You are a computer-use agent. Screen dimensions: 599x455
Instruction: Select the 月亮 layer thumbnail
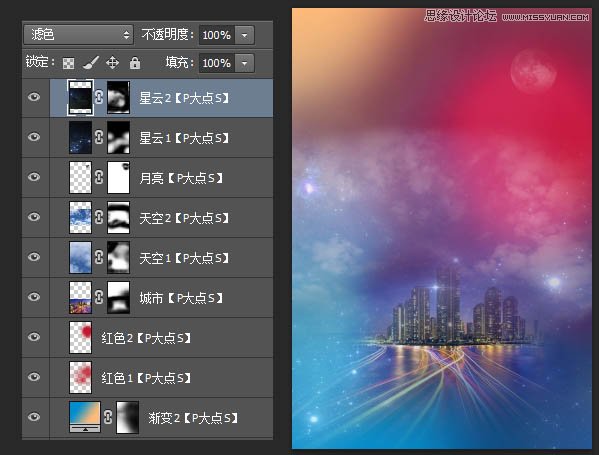point(80,177)
